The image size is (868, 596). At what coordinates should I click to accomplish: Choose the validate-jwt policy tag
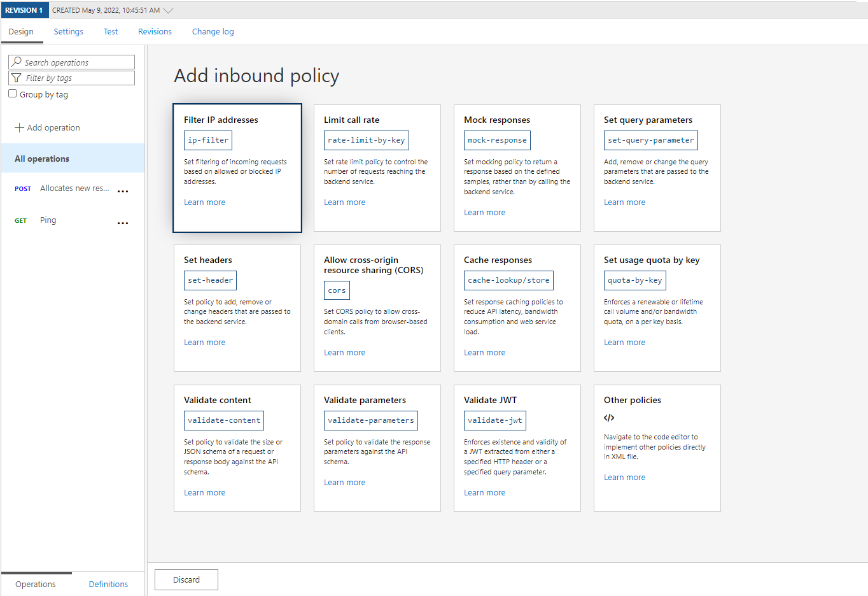[x=494, y=420]
